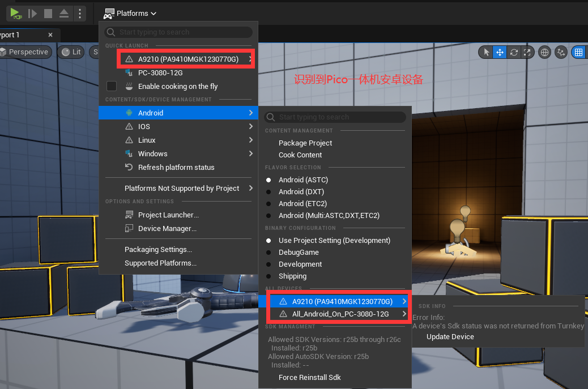
Task: Select Cook Content
Action: click(x=300, y=155)
